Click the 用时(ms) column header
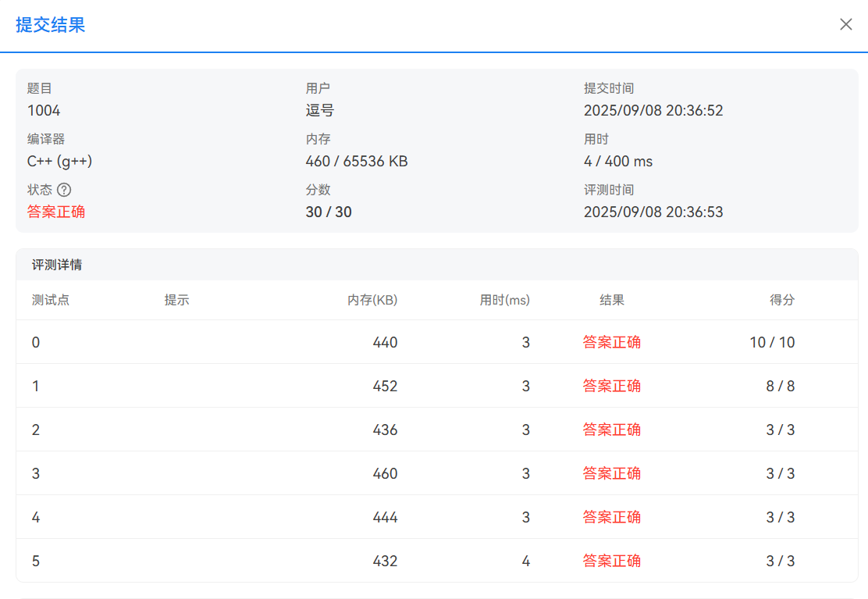This screenshot has width=868, height=599. tap(504, 300)
